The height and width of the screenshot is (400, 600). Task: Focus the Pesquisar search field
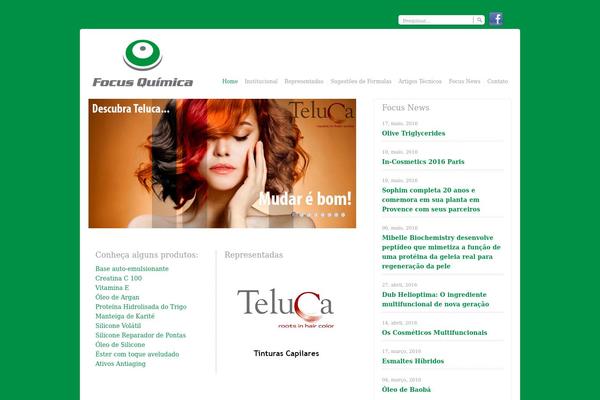point(436,20)
